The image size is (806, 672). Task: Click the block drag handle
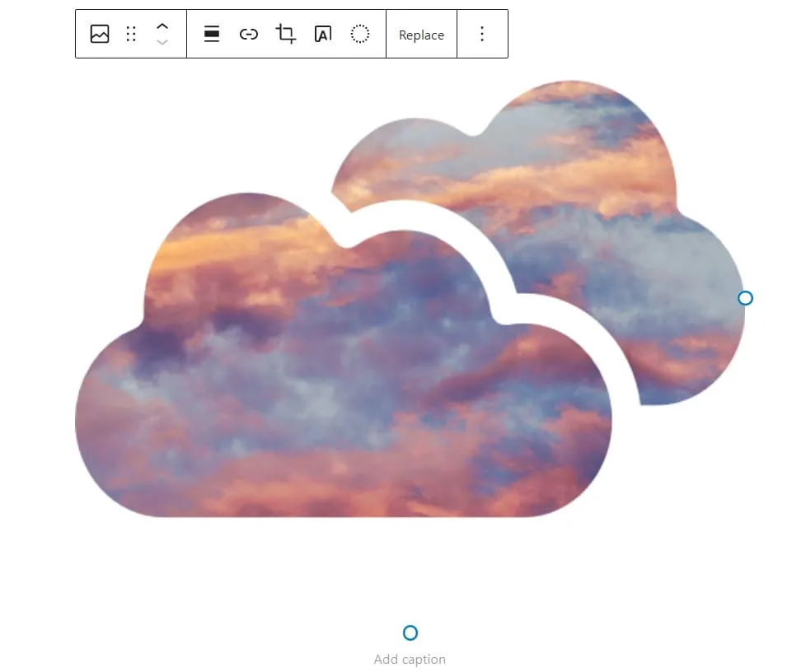(x=131, y=35)
